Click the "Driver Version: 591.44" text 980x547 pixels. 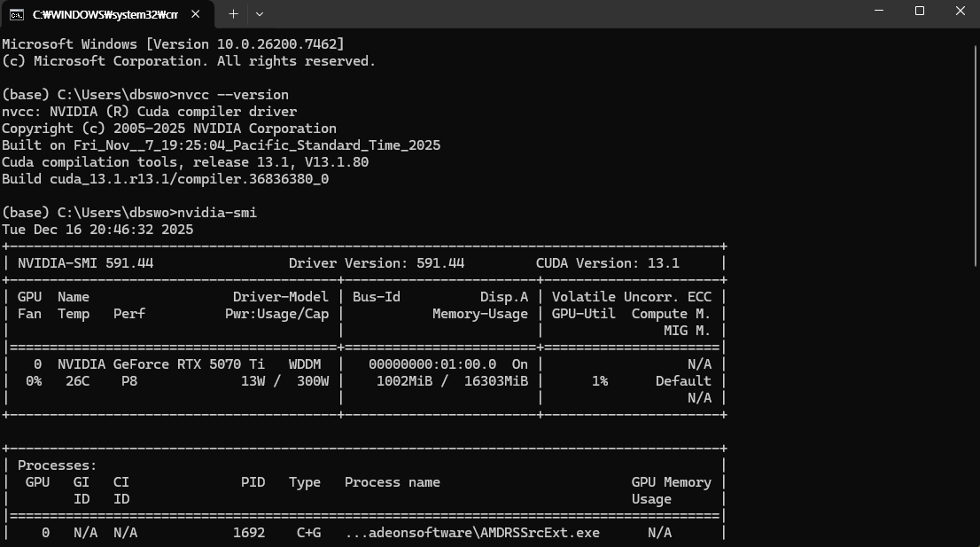pyautogui.click(x=377, y=263)
